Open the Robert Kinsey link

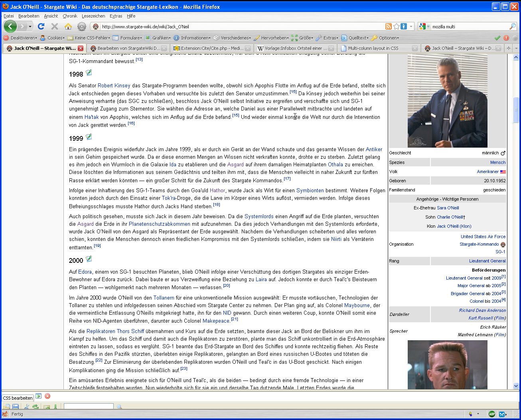click(x=114, y=85)
